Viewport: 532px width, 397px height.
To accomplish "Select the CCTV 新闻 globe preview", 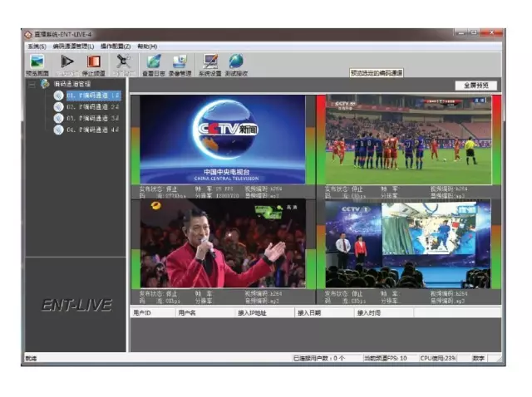I will 223,140.
